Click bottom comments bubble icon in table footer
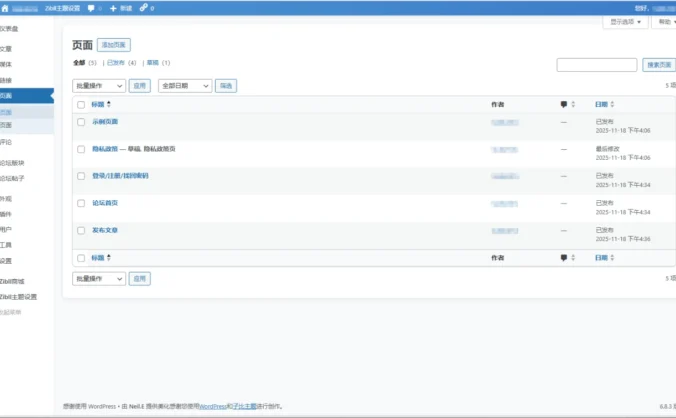 564,257
